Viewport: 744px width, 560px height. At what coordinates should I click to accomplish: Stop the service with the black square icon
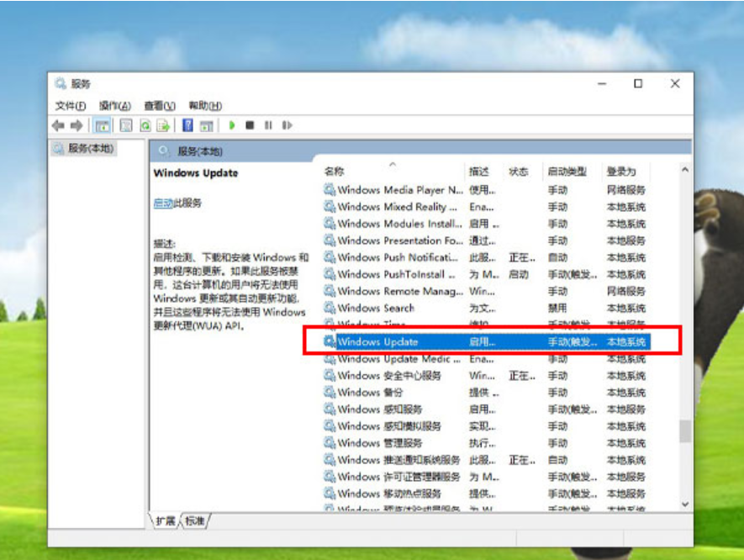pyautogui.click(x=248, y=126)
